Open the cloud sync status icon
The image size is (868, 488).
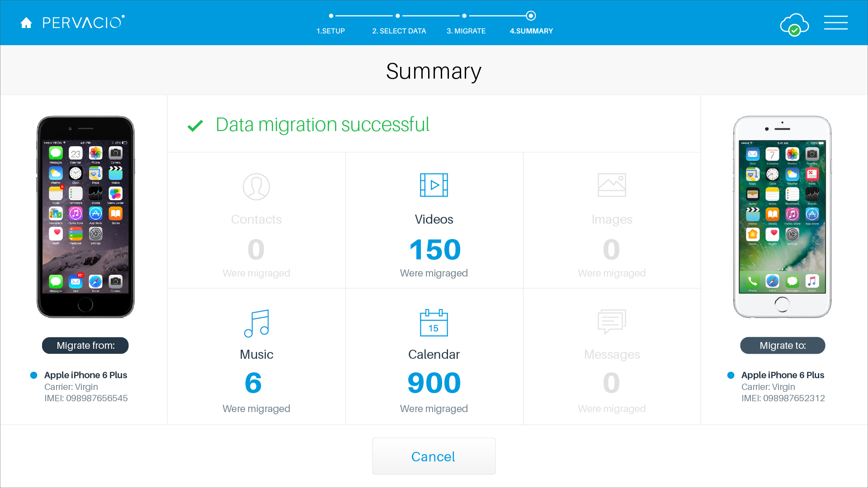[794, 24]
